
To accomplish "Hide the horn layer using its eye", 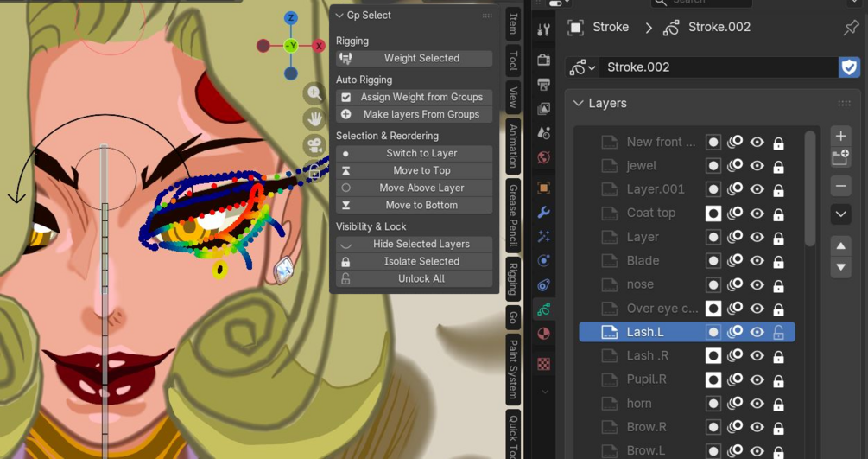I will 757,404.
